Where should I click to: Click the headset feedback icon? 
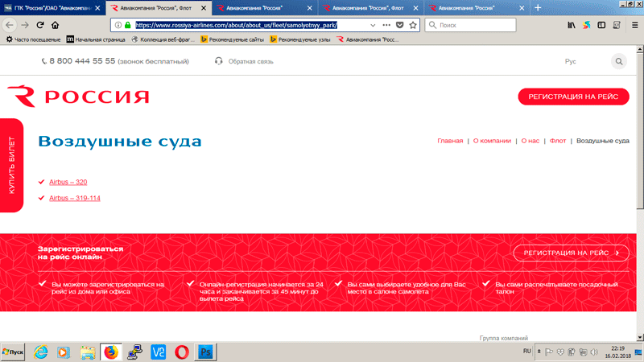pyautogui.click(x=218, y=61)
